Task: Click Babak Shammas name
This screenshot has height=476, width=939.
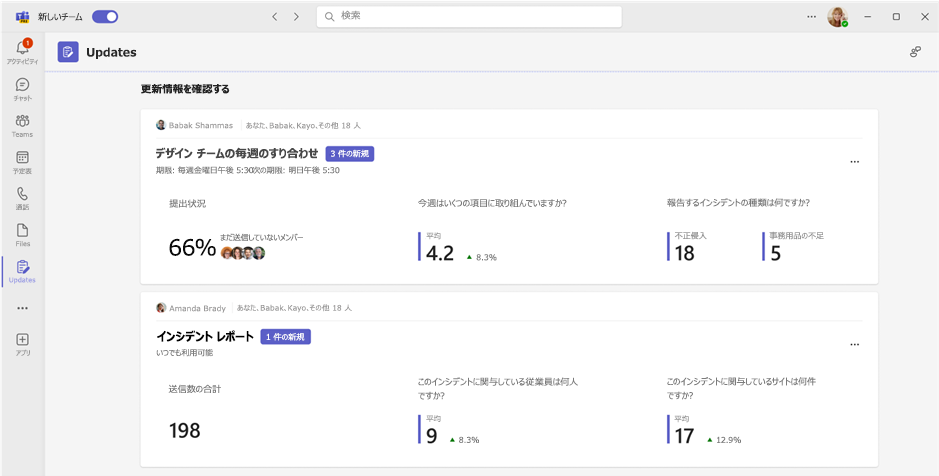Action: [x=201, y=126]
